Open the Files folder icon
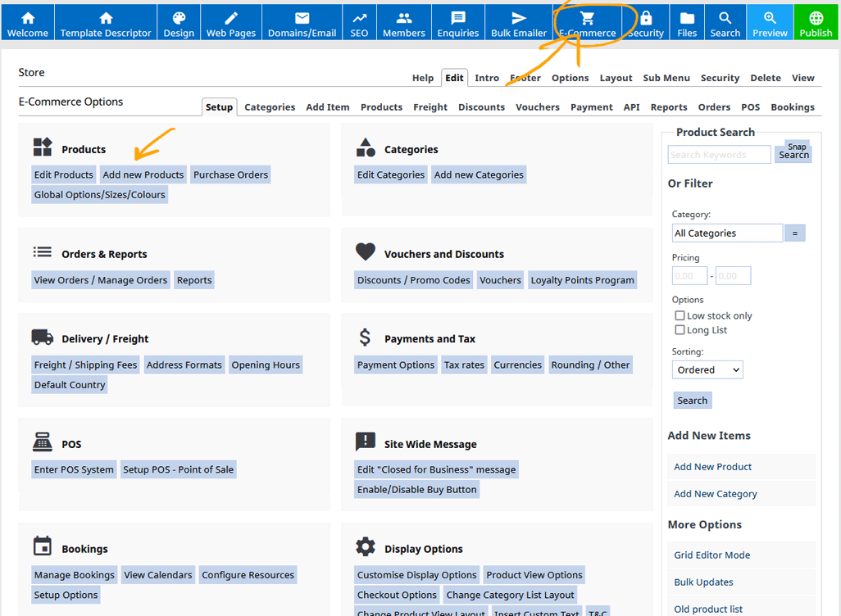841x616 pixels. click(687, 18)
